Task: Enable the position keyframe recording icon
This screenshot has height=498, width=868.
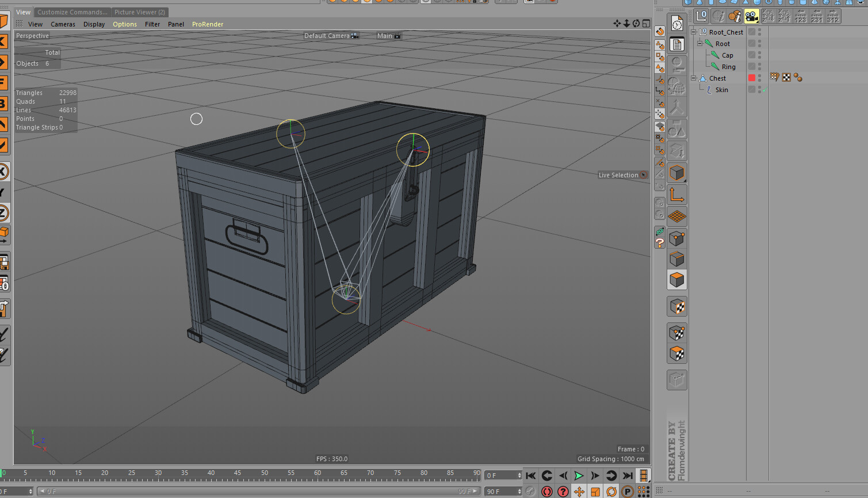Action: pyautogui.click(x=579, y=492)
